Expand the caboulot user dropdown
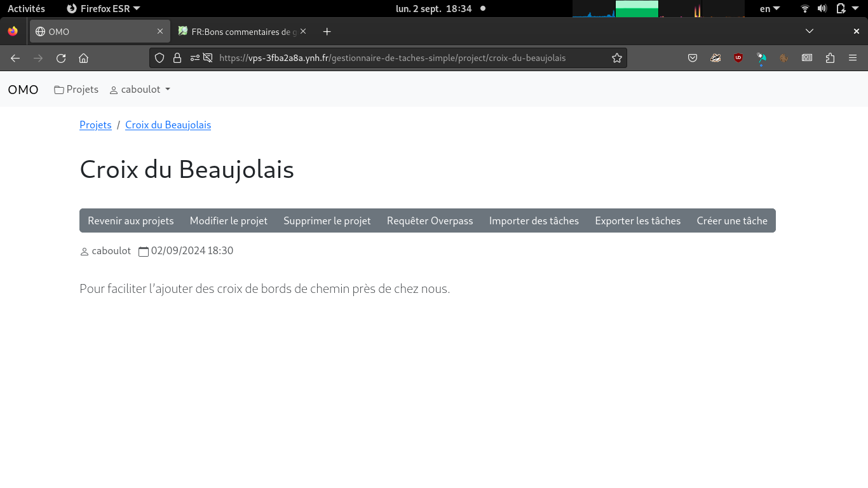This screenshot has width=868, height=488. tap(140, 90)
